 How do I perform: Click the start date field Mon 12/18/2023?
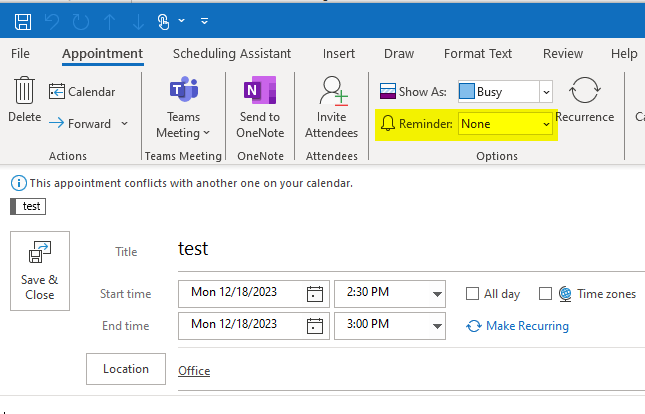[243, 293]
